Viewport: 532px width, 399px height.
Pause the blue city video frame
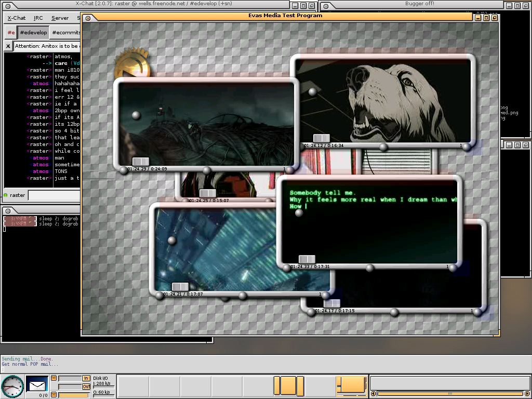tap(180, 287)
